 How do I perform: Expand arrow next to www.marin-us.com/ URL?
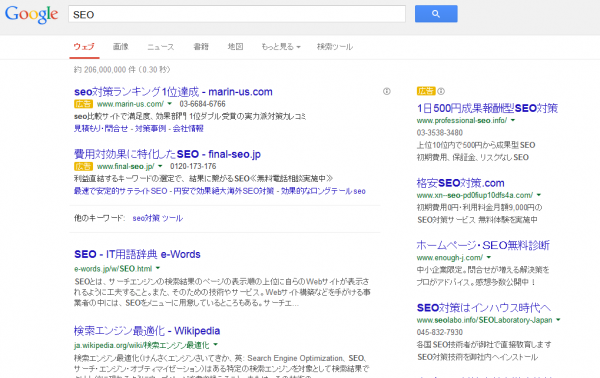tap(170, 104)
